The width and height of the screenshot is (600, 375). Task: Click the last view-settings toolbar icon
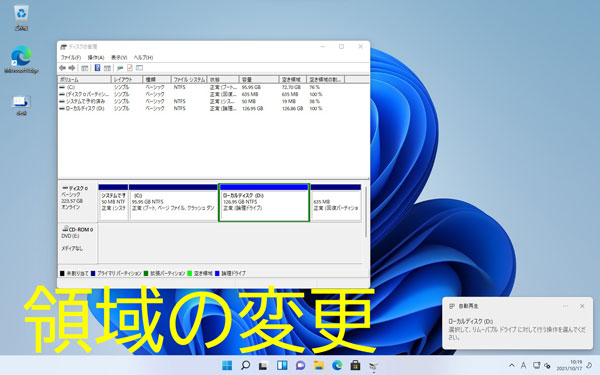pyautogui.click(x=139, y=68)
